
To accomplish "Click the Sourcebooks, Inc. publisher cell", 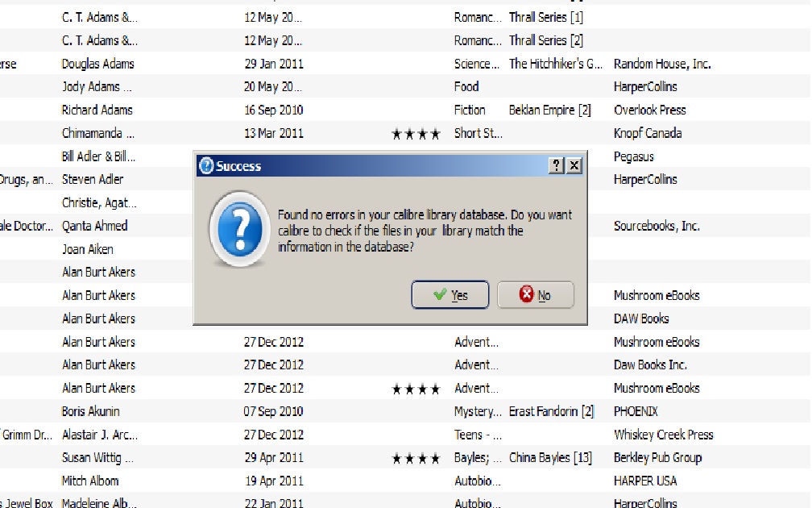I will coord(657,226).
